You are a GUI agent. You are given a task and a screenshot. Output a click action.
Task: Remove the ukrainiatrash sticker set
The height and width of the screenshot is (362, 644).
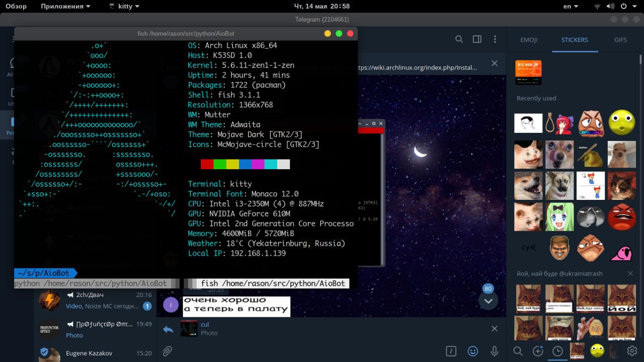[x=630, y=273]
